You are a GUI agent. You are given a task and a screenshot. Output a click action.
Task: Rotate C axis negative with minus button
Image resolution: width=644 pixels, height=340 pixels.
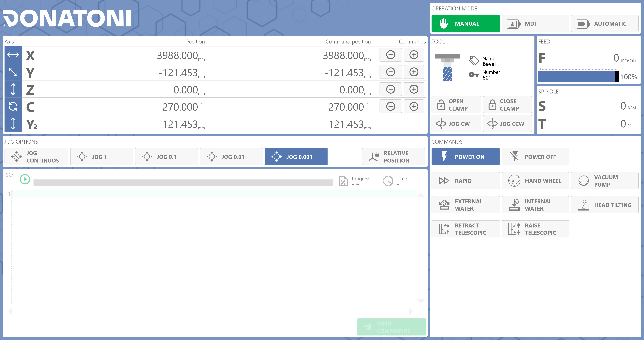coord(391,106)
